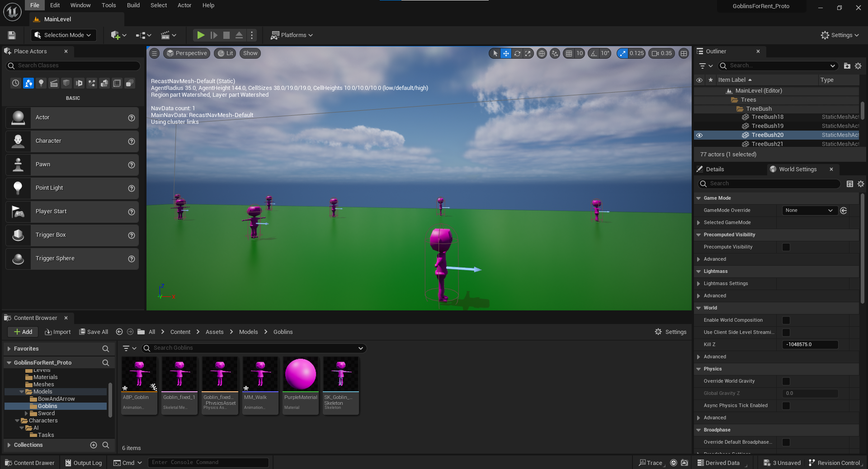This screenshot has height=469, width=868.
Task: Click the Play in editor button
Action: pyautogui.click(x=201, y=35)
